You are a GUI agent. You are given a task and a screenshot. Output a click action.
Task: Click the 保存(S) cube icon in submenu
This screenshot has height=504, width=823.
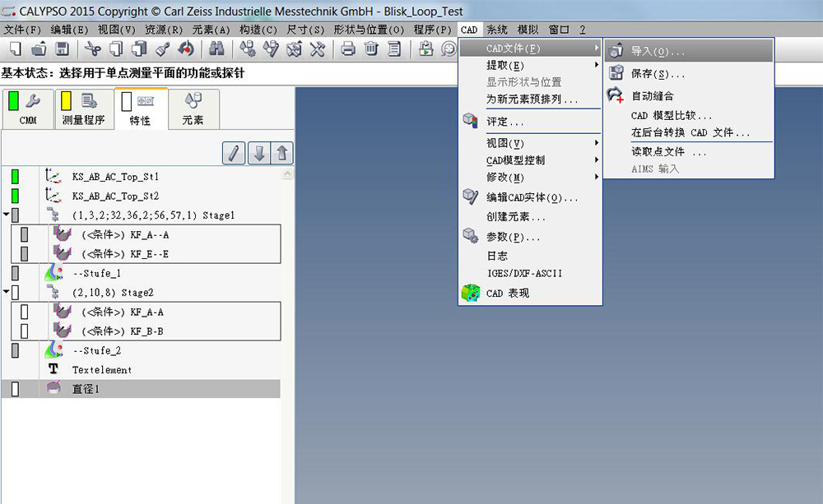coord(616,73)
